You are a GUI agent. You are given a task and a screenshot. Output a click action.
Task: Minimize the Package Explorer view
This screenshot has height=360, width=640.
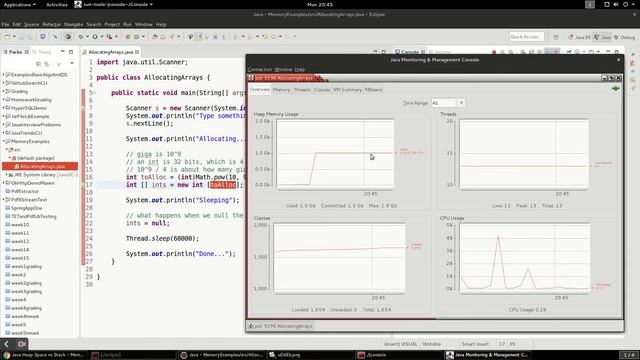[62, 52]
